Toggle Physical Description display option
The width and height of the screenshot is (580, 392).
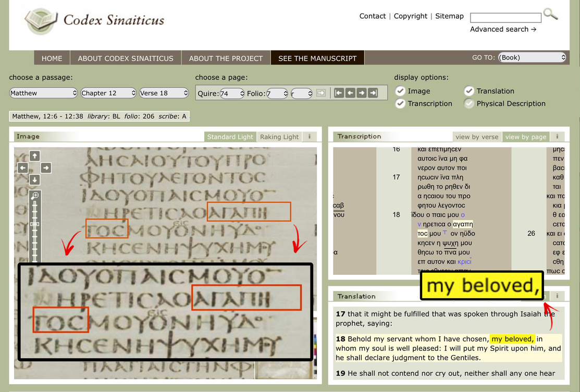coord(468,104)
